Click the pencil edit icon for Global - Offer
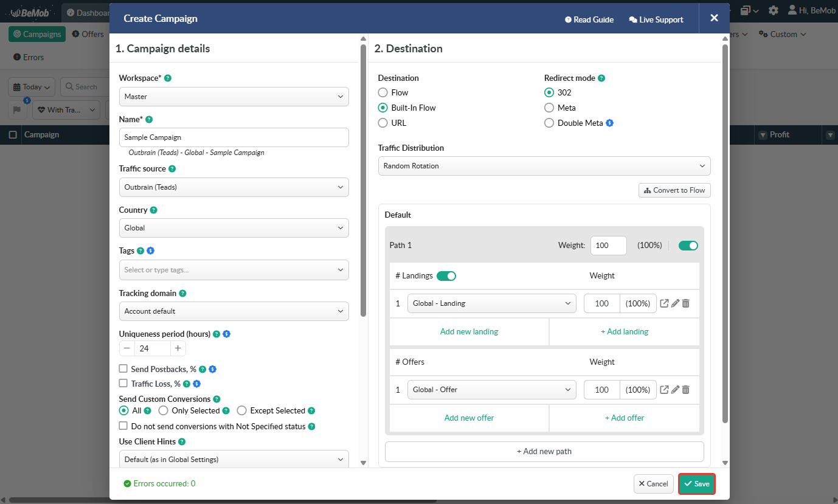 pyautogui.click(x=675, y=390)
